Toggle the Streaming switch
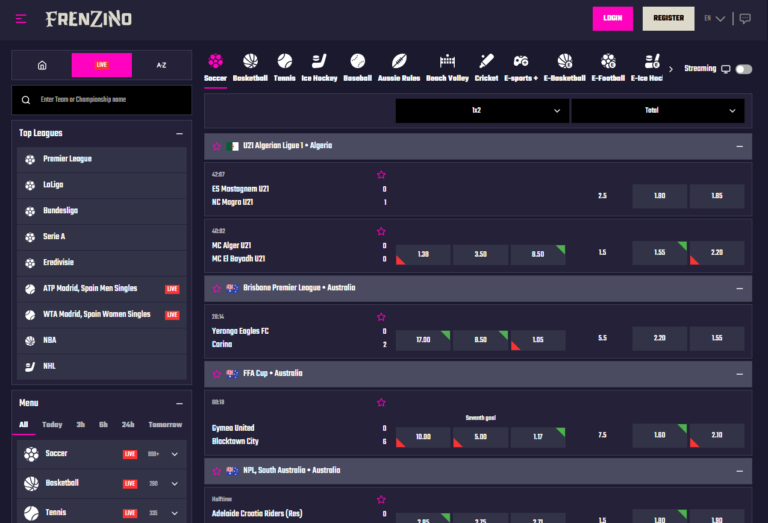The height and width of the screenshot is (523, 768). tap(744, 69)
